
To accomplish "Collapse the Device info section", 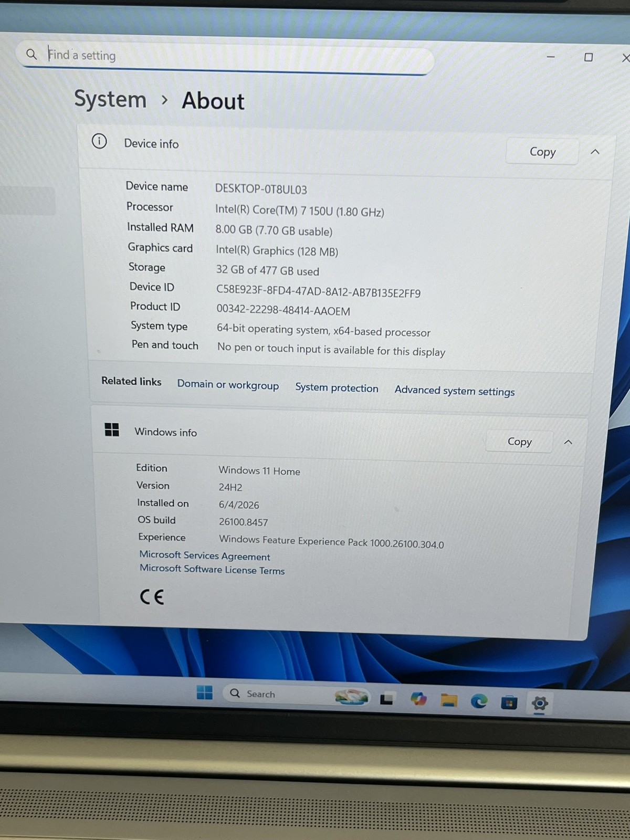I will tap(595, 152).
